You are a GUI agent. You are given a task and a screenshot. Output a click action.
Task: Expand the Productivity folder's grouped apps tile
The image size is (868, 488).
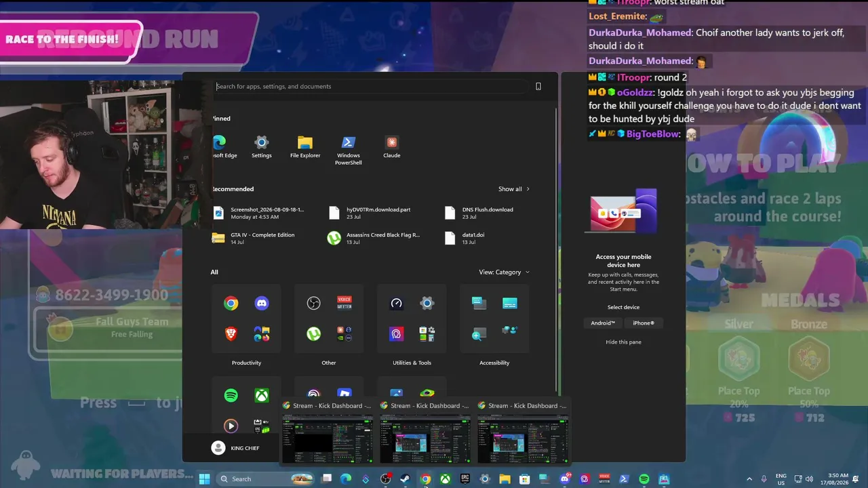[262, 333]
